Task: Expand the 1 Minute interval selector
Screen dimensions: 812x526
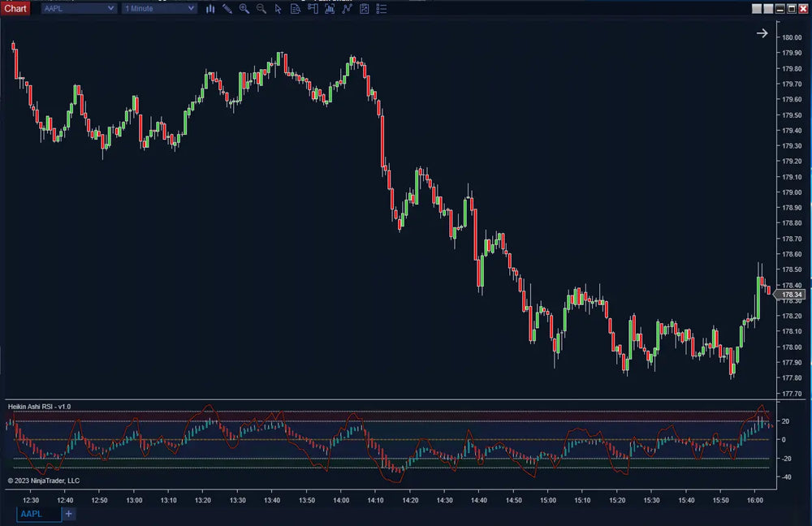Action: coord(158,8)
